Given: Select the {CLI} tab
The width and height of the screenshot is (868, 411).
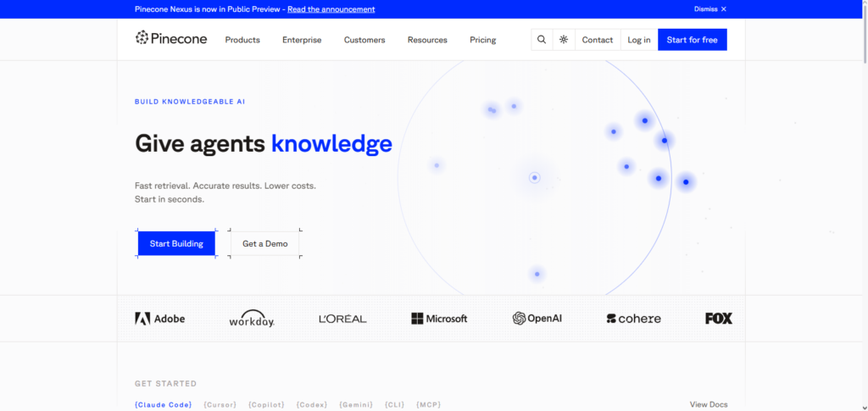Looking at the screenshot, I should tap(395, 405).
